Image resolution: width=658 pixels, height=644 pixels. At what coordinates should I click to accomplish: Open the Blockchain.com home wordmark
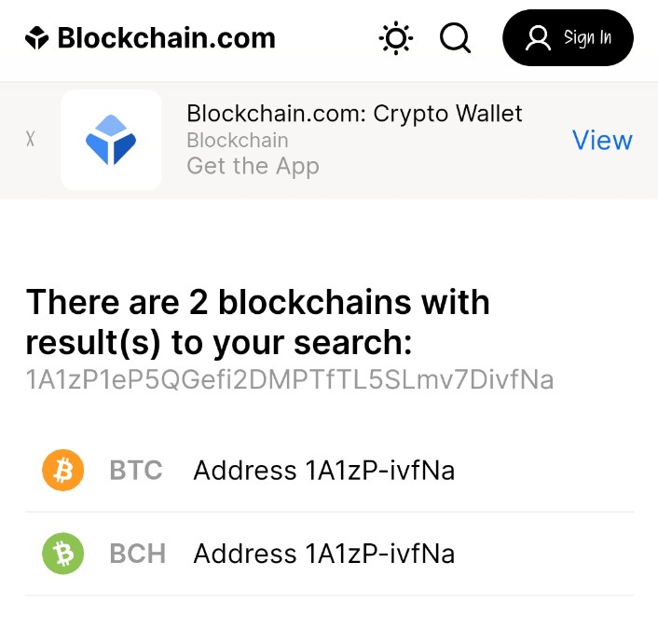166,38
